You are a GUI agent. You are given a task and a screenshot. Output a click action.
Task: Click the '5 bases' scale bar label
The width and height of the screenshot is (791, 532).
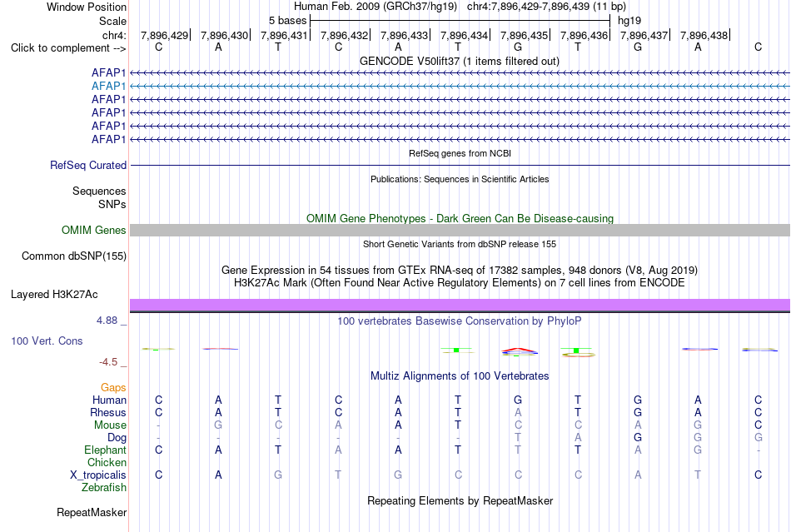(x=287, y=21)
